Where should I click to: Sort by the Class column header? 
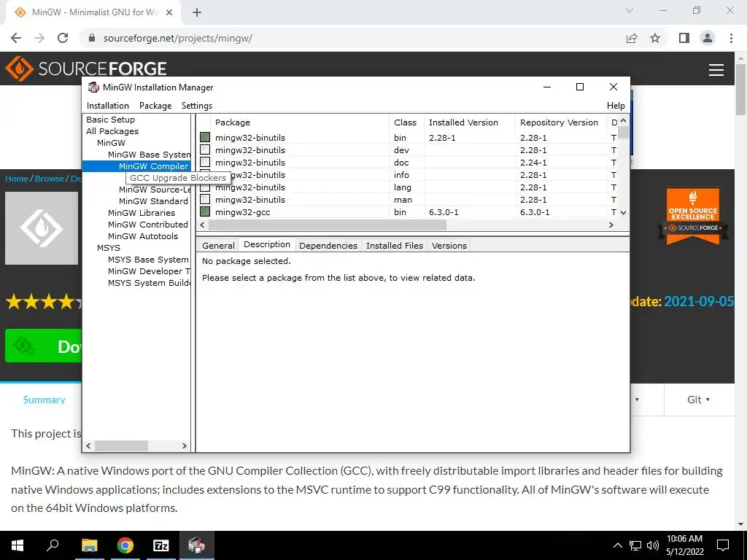[406, 122]
